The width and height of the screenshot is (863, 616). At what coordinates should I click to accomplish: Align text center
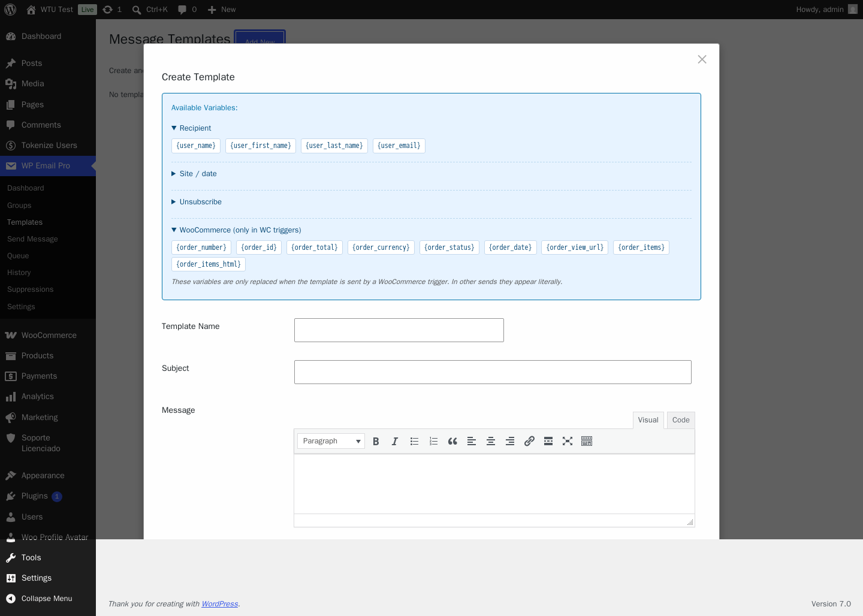point(491,441)
